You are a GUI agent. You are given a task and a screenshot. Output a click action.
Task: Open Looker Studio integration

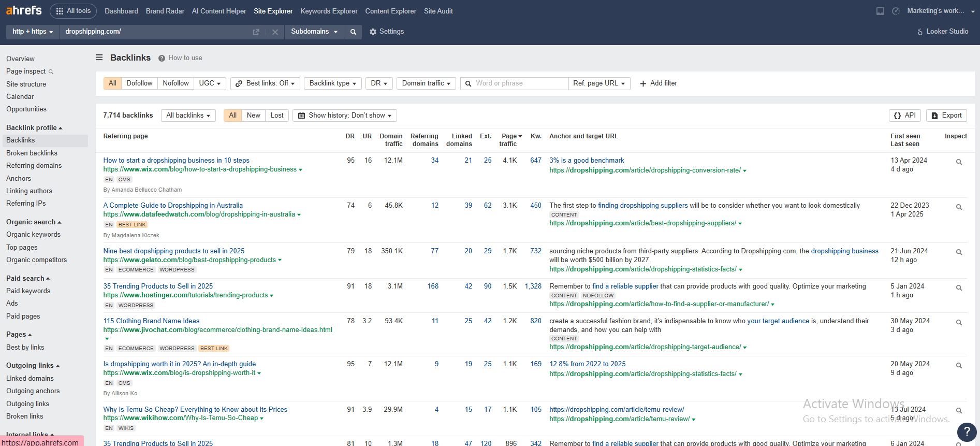(x=942, y=32)
